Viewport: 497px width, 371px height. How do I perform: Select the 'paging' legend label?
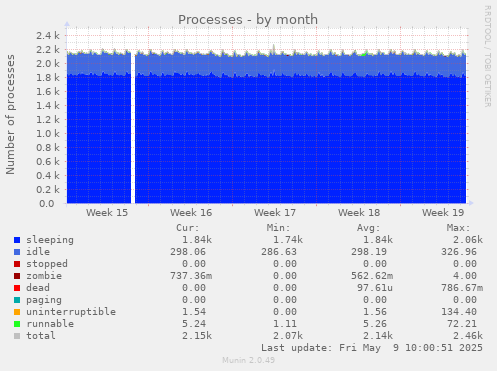pyautogui.click(x=44, y=300)
